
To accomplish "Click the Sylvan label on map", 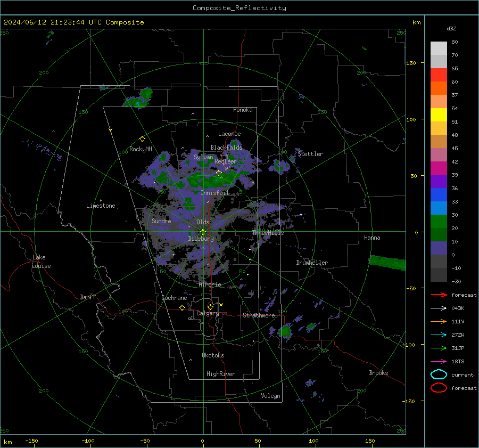I will click(x=203, y=158).
